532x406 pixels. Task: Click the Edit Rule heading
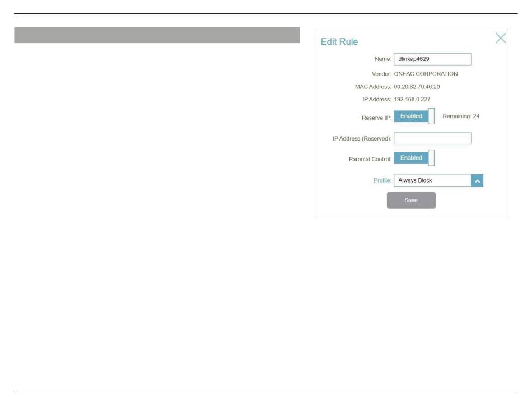click(x=339, y=41)
